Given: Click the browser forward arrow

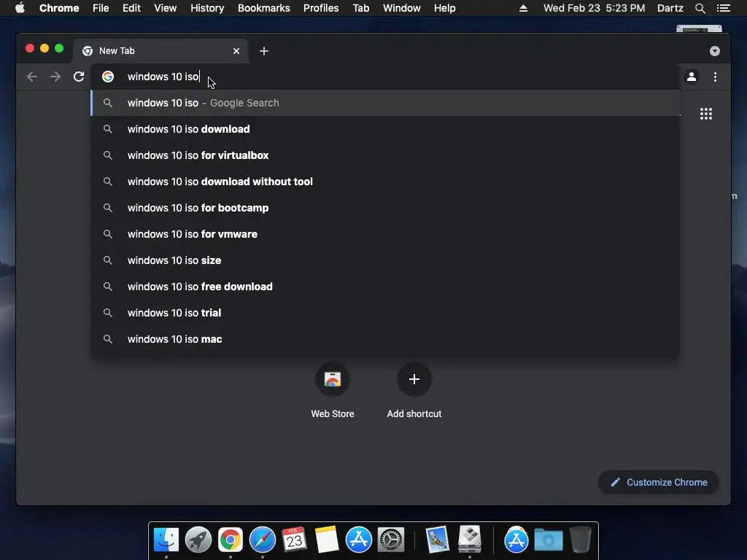Looking at the screenshot, I should [55, 77].
